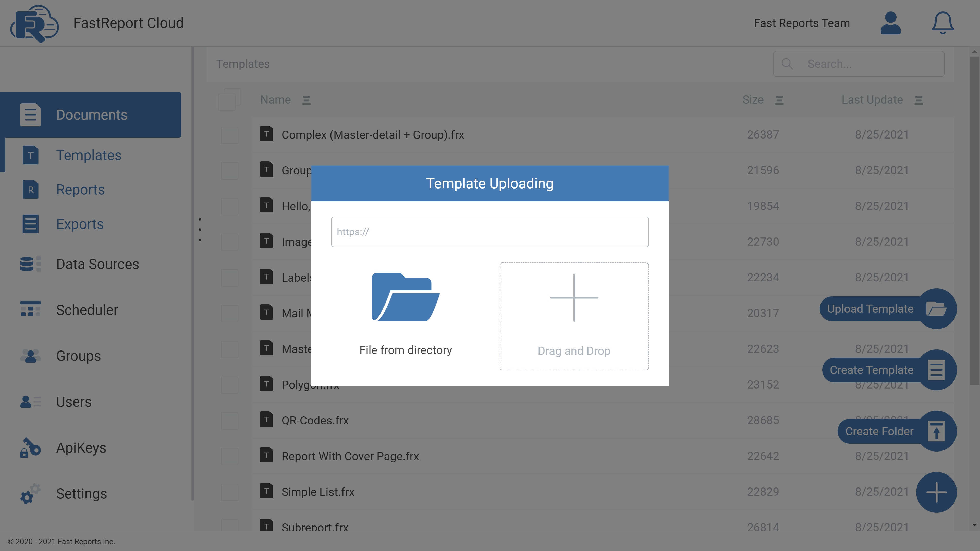Change sort order for the Size column

coord(779,100)
